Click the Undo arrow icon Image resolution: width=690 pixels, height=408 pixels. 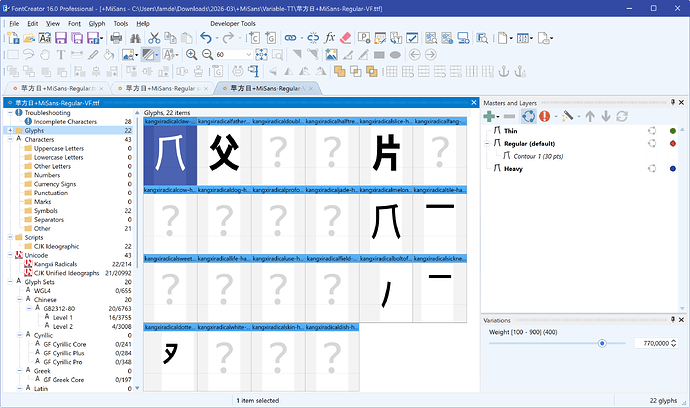click(x=206, y=38)
